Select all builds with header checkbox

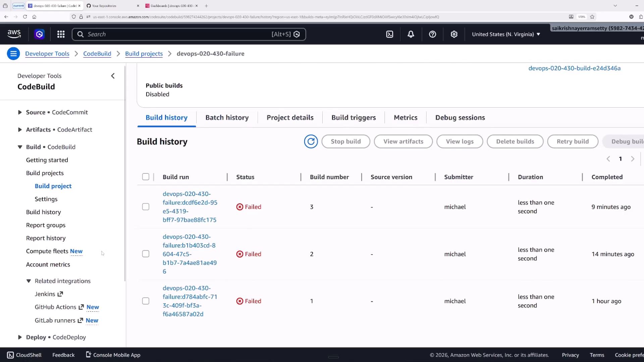tap(146, 177)
